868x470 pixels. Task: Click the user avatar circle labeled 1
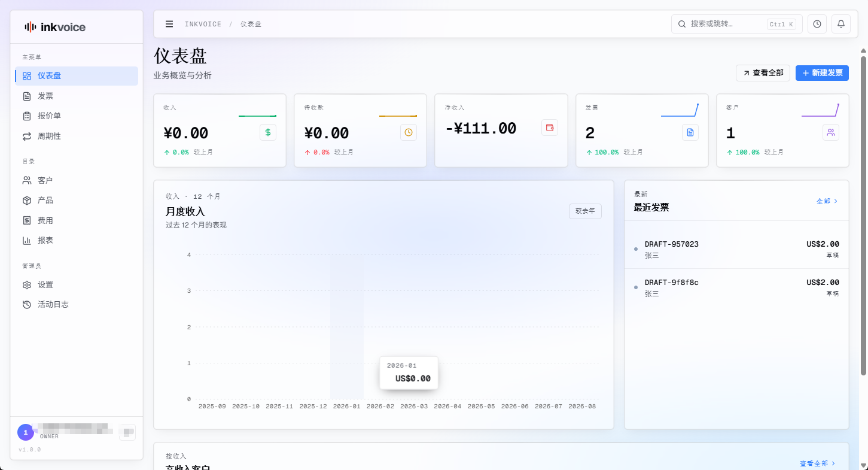pos(26,432)
